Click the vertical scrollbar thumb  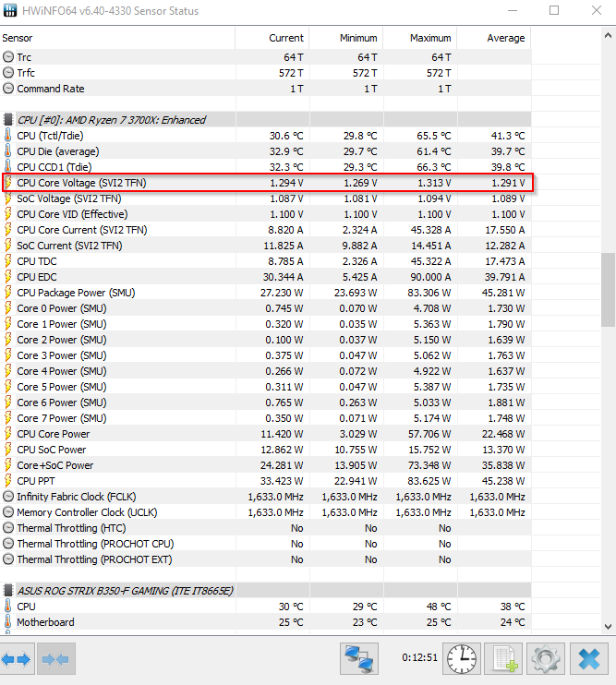608,290
